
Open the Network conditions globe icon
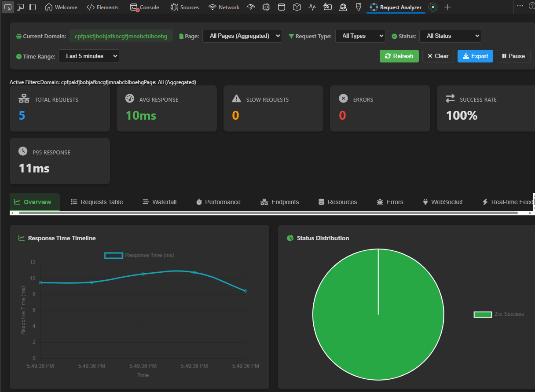(343, 7)
